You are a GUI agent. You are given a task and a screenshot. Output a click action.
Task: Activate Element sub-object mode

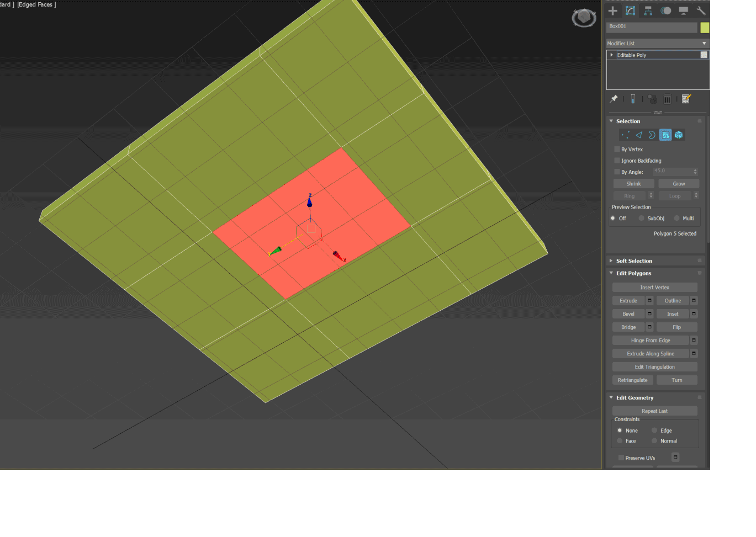679,135
